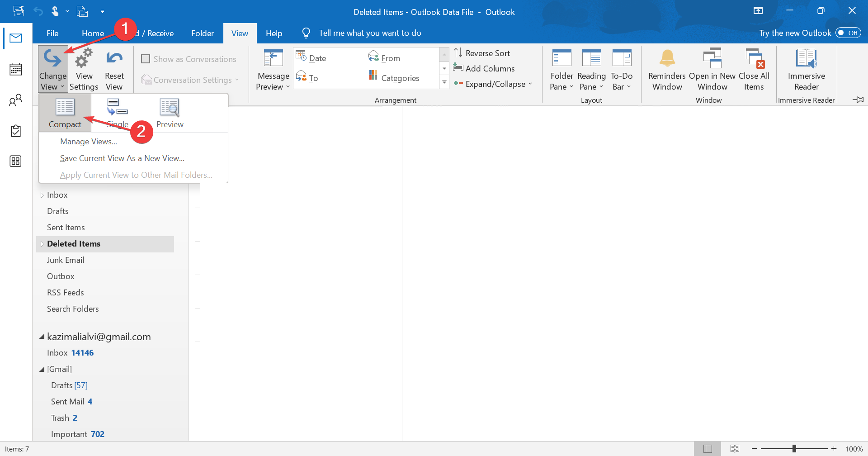This screenshot has width=868, height=456.
Task: Click Save Current View As a New View
Action: (122, 158)
